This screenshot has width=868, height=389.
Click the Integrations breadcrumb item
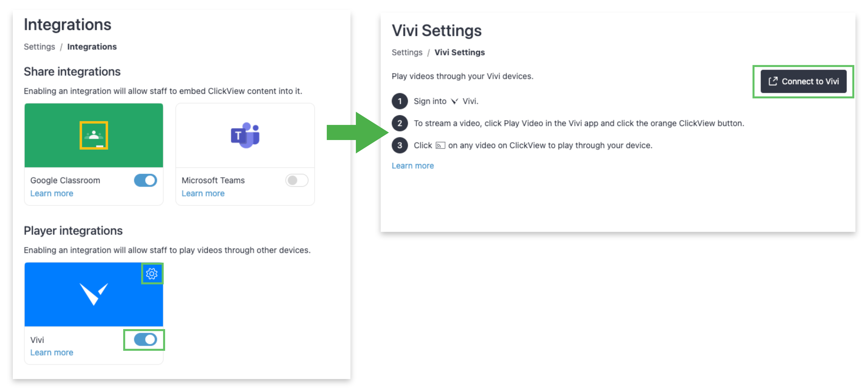click(92, 46)
